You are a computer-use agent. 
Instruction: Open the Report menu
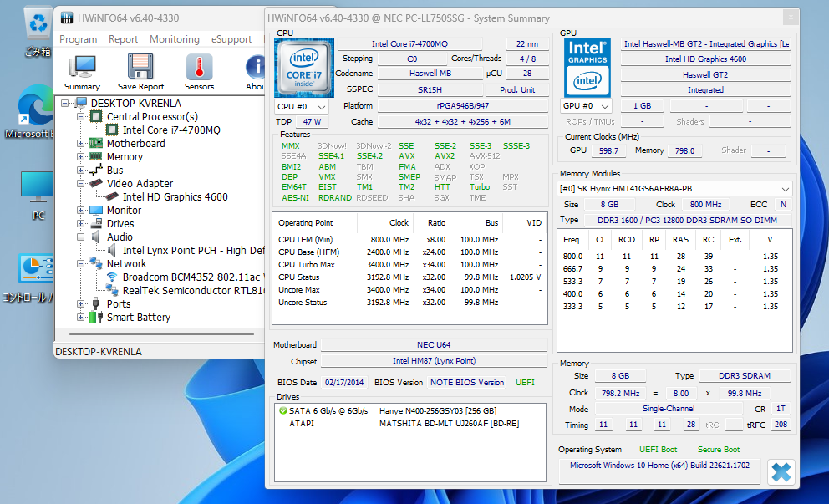(x=123, y=39)
